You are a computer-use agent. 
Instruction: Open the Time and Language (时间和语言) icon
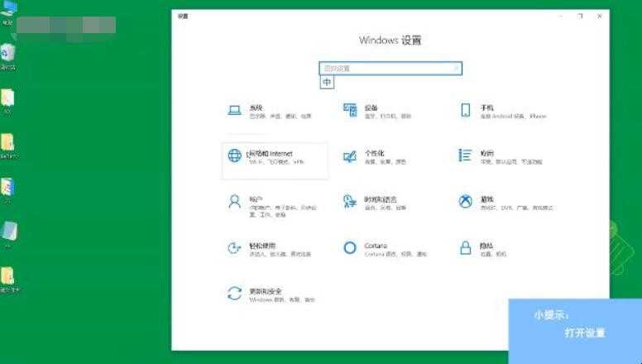(350, 202)
